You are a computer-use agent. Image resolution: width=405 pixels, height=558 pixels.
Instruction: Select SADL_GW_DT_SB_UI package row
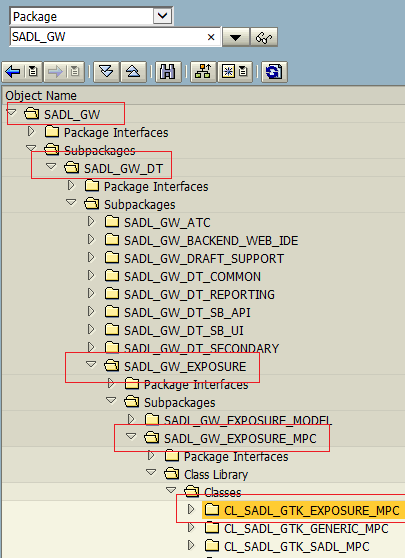coord(184,331)
